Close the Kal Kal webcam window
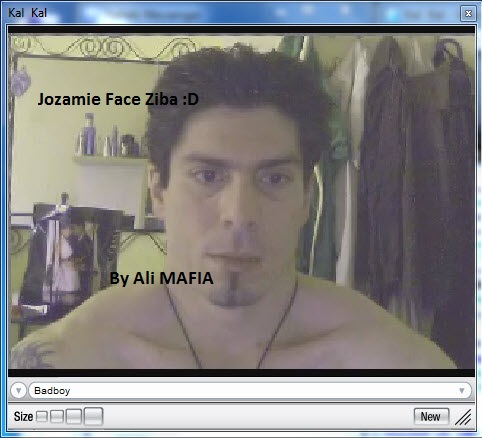Image resolution: width=482 pixels, height=438 pixels. 468,13
